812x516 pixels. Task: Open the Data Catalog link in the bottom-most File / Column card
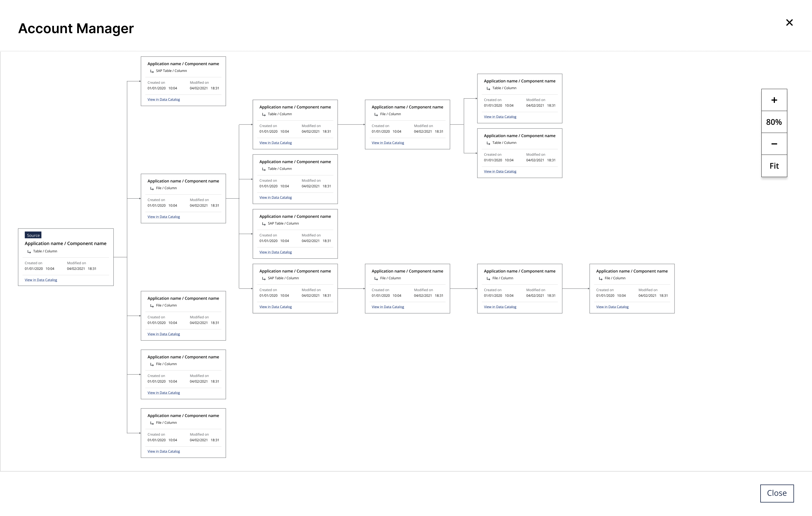coord(164,451)
